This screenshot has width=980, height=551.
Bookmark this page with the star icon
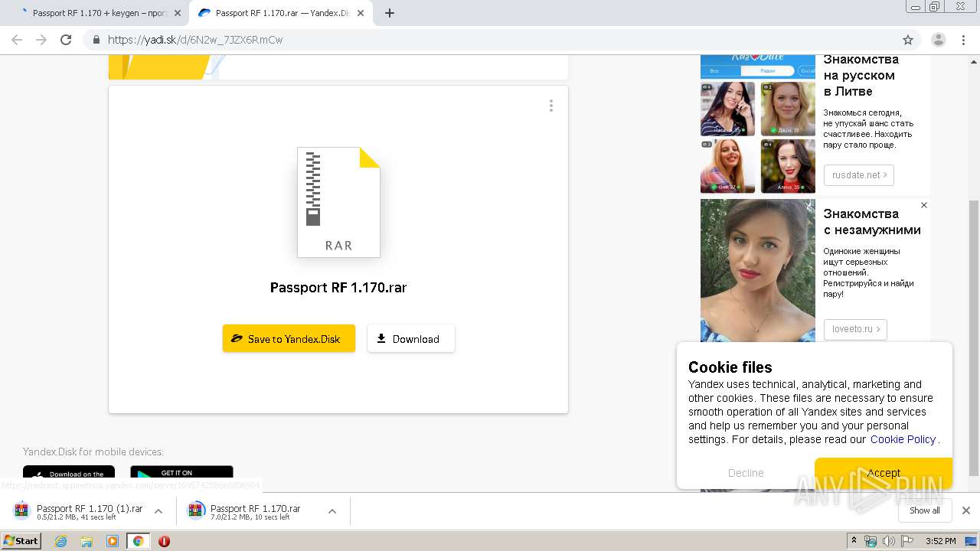[x=908, y=40]
